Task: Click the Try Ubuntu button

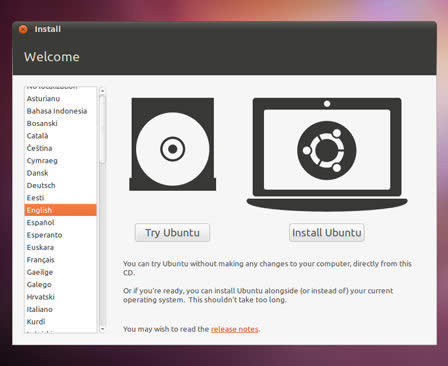Action: pos(172,232)
